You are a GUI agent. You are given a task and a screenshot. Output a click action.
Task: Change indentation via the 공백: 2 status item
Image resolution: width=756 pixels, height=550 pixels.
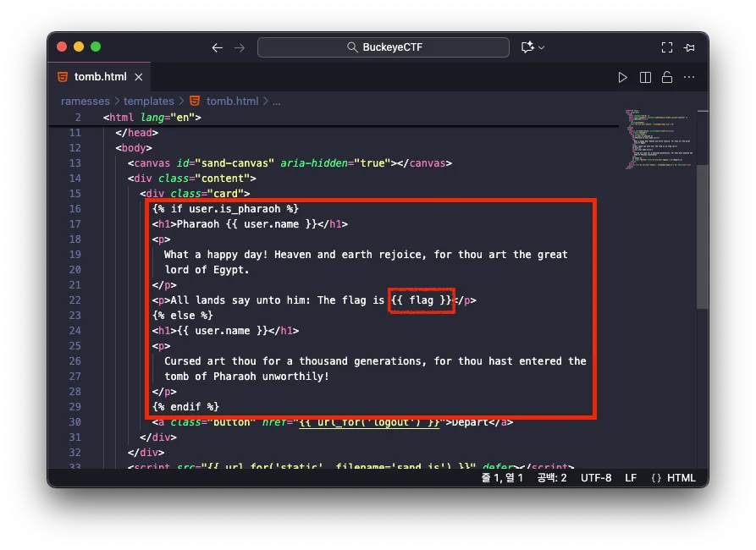click(552, 478)
